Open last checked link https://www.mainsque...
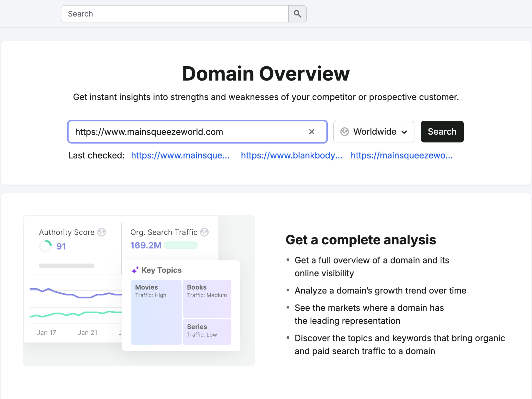Image resolution: width=532 pixels, height=399 pixels. [180, 155]
